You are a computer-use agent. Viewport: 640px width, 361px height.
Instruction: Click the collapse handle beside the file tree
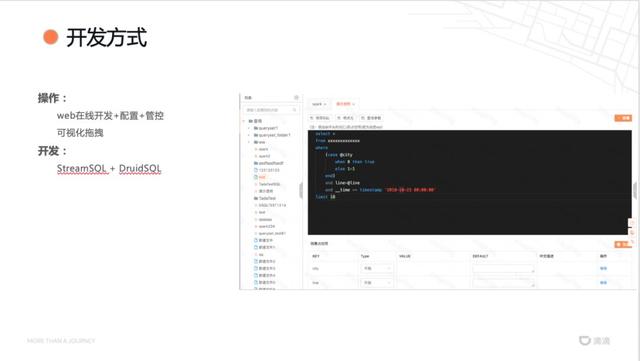[301, 191]
